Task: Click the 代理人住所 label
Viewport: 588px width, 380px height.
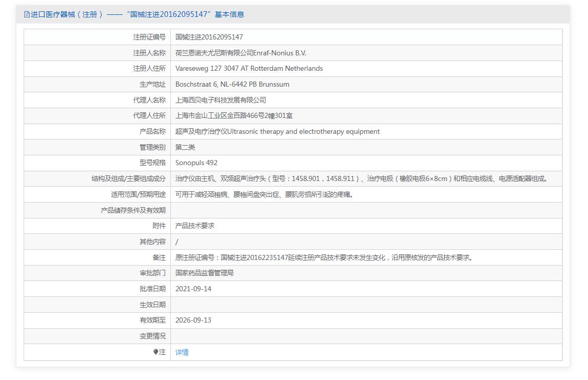Action: point(149,116)
